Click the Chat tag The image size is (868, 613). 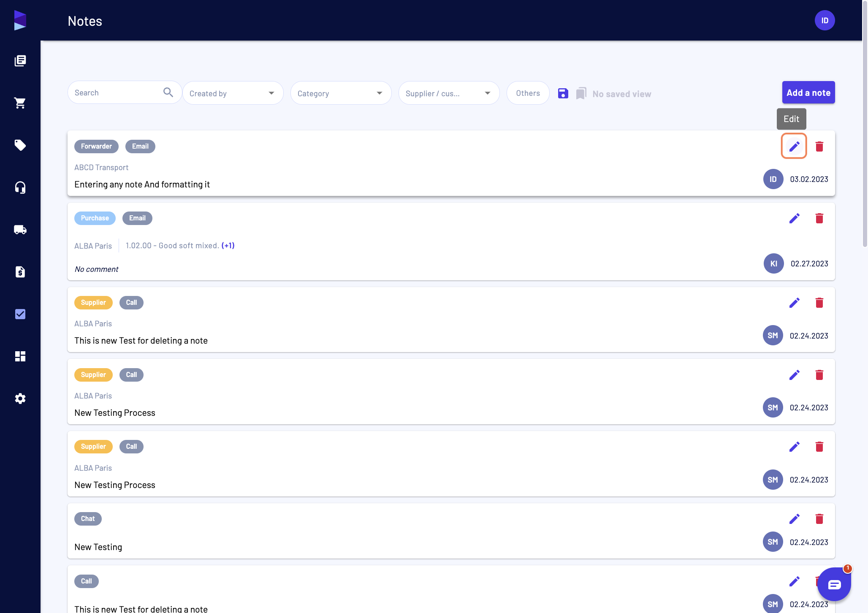point(88,518)
